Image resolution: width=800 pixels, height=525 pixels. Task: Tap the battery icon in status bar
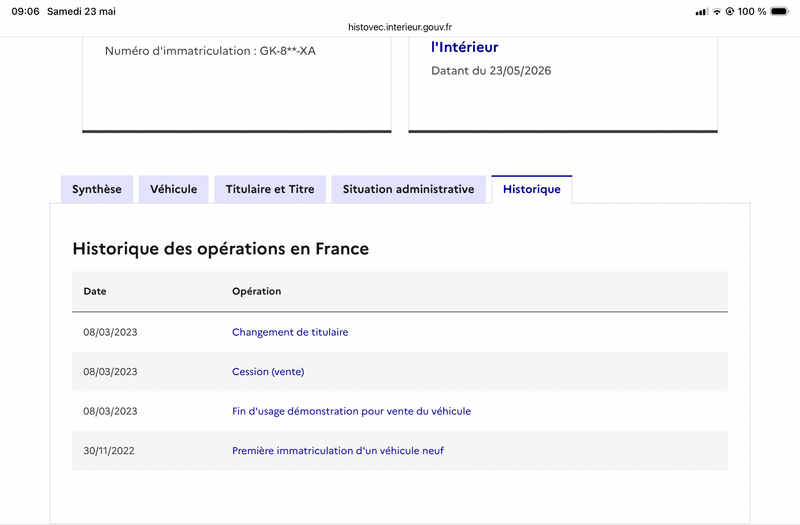pyautogui.click(x=780, y=11)
